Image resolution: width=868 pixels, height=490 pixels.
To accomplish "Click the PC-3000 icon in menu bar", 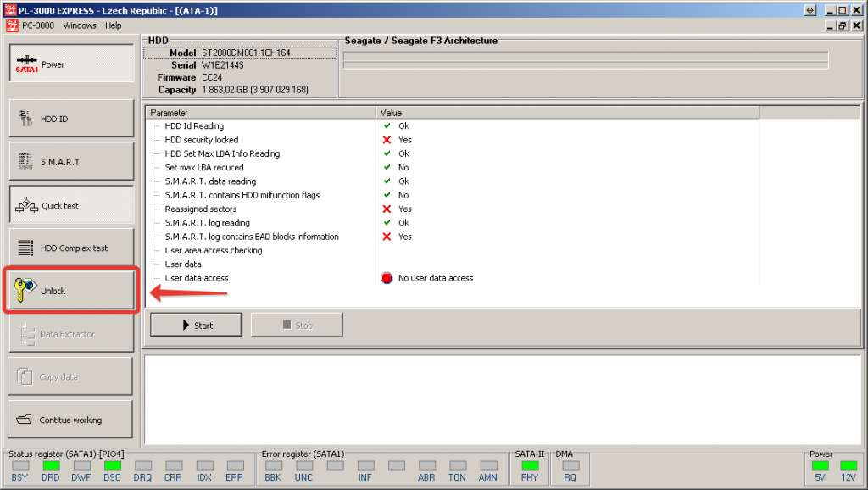I will (x=12, y=25).
